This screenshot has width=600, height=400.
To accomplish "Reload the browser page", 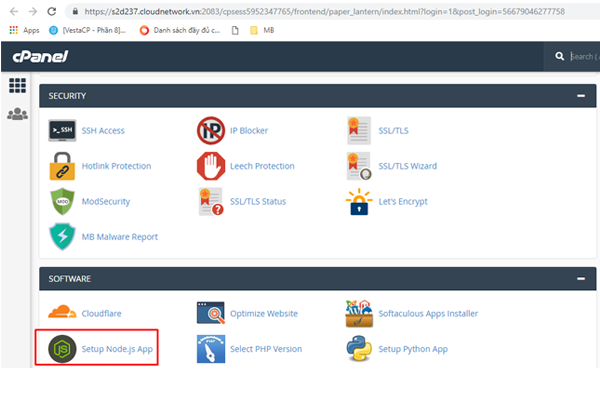I will point(52,11).
